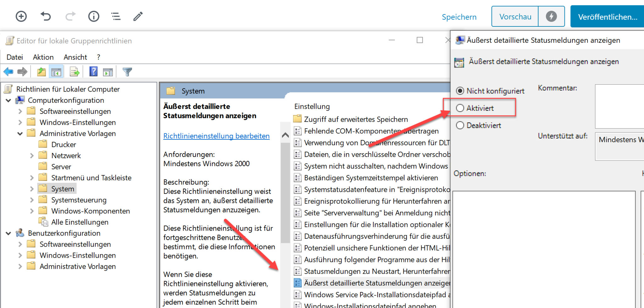This screenshot has width=644, height=308.
Task: Open the document list view outline icon
Action: click(116, 16)
